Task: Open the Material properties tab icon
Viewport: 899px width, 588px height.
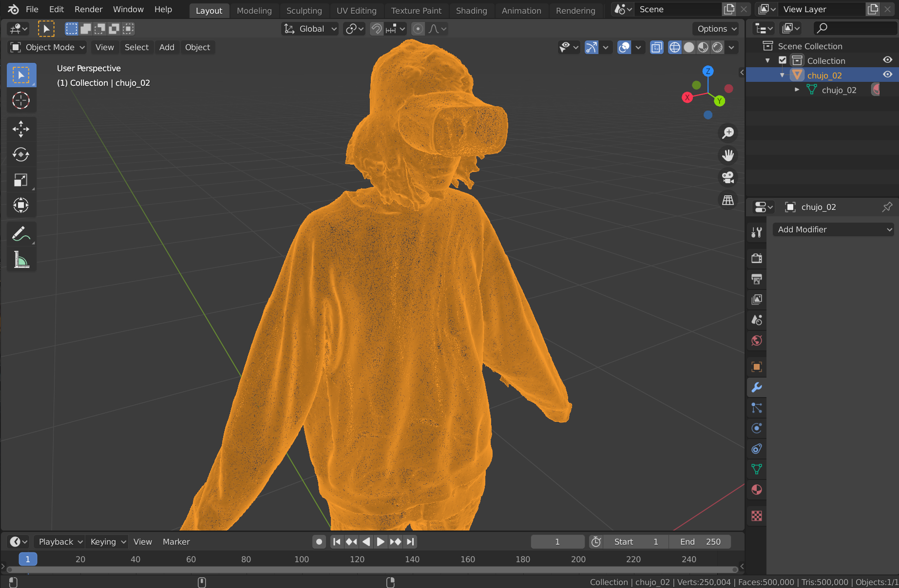Action: (757, 490)
